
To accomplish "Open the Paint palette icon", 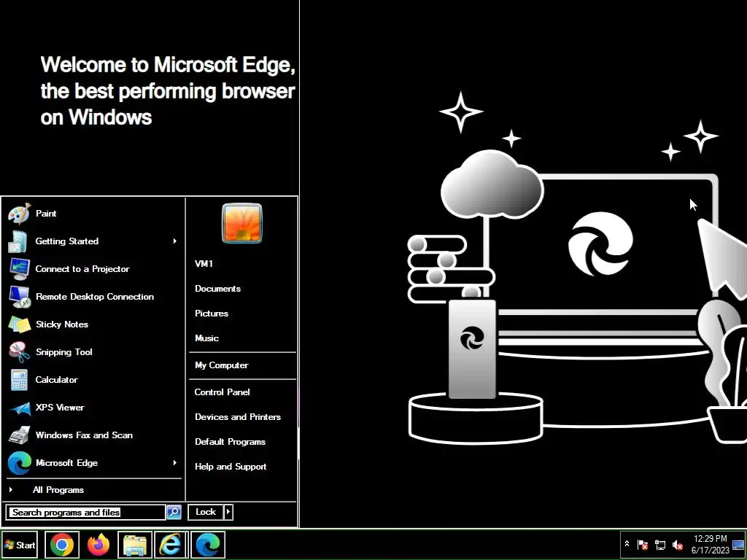I will (19, 214).
